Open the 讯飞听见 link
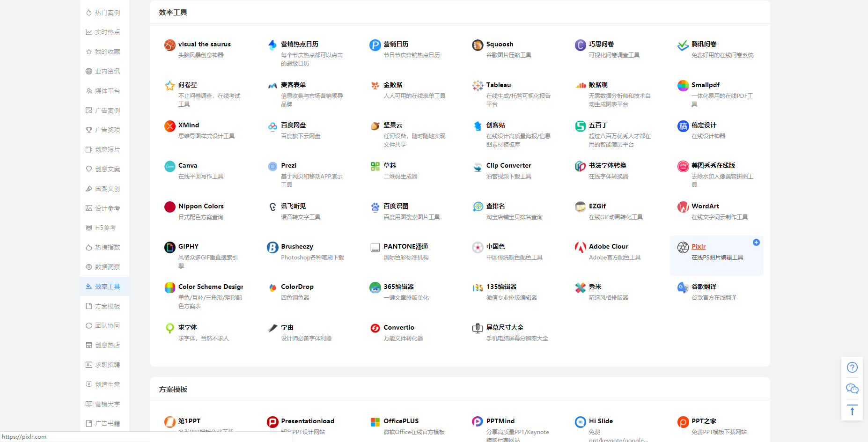The image size is (868, 442). pos(294,206)
